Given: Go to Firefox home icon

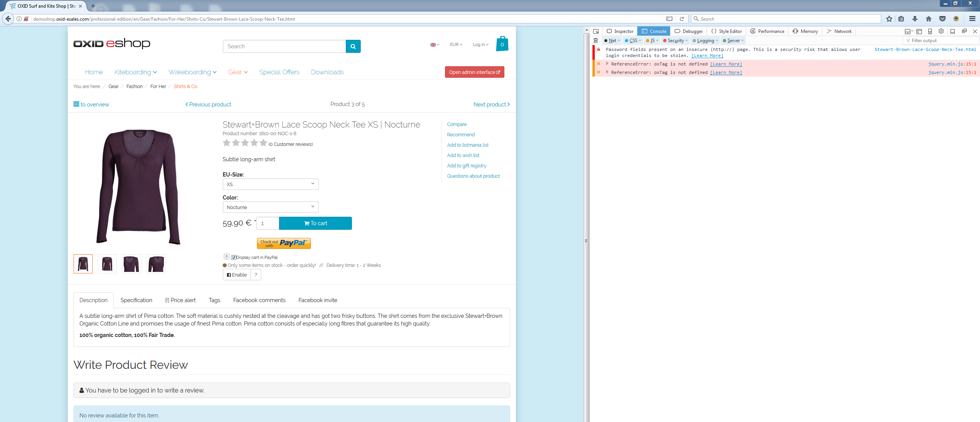Looking at the screenshot, I should click(x=929, y=19).
